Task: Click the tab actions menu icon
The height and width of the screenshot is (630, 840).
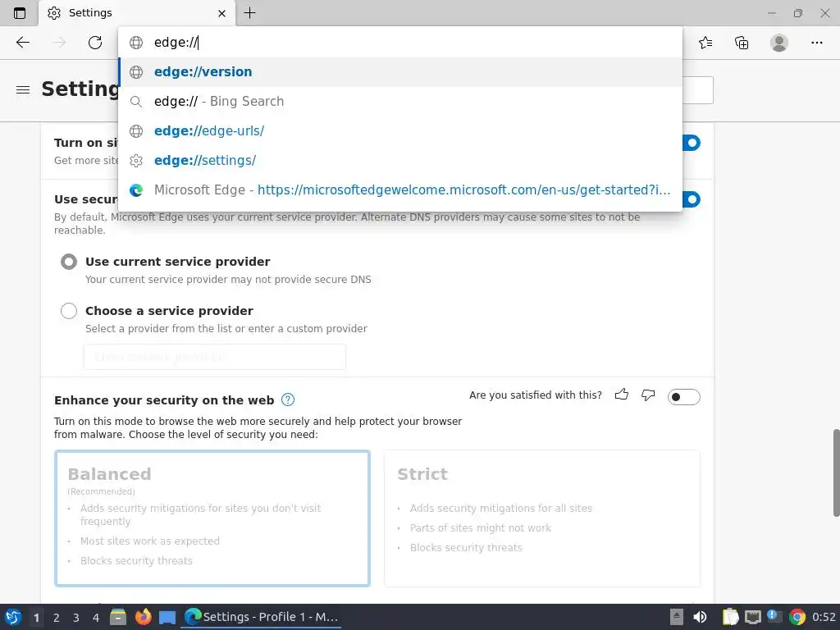Action: tap(20, 13)
